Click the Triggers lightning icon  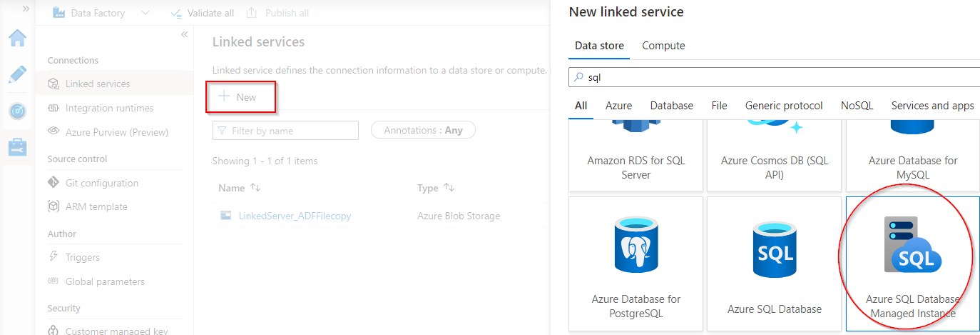tap(53, 257)
